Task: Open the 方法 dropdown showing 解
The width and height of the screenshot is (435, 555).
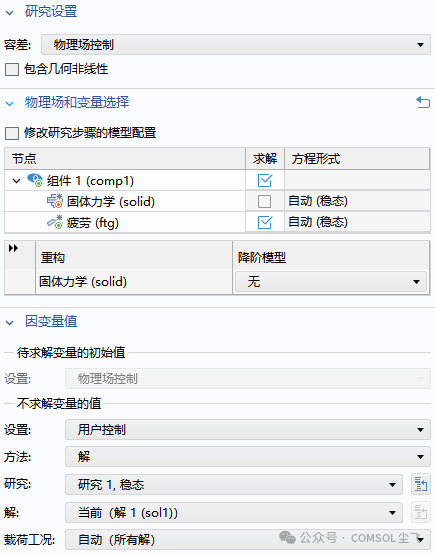Action: click(248, 457)
